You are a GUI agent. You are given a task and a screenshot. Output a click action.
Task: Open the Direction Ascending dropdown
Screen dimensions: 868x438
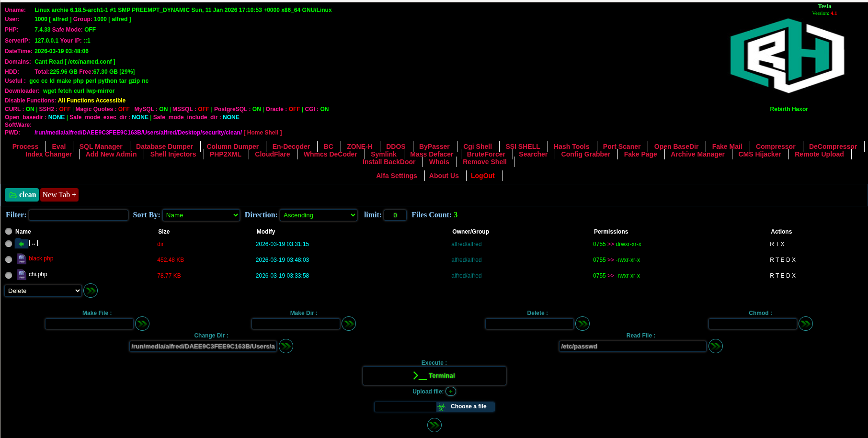point(319,215)
